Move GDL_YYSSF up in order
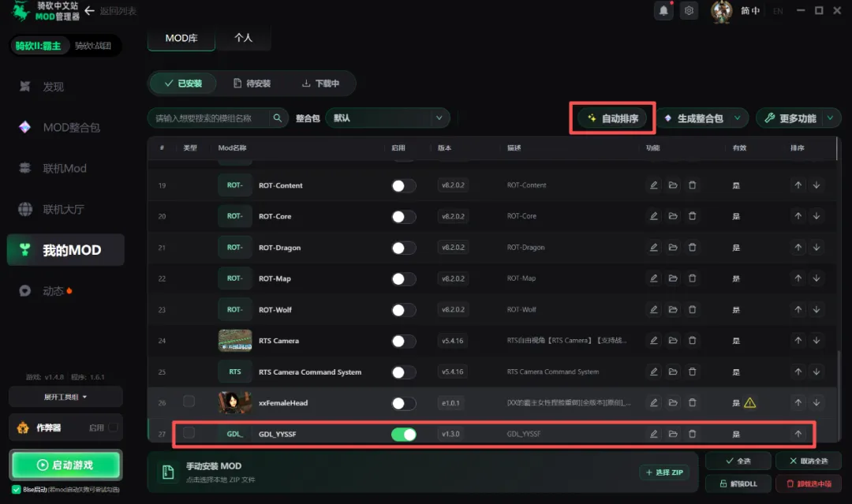Screen dimensions: 852x504 798,434
